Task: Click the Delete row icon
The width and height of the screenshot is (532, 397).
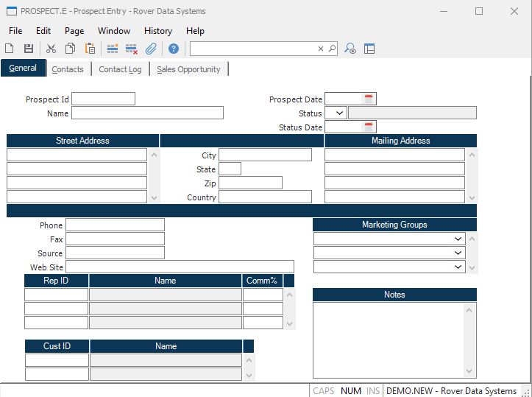Action: [132, 49]
